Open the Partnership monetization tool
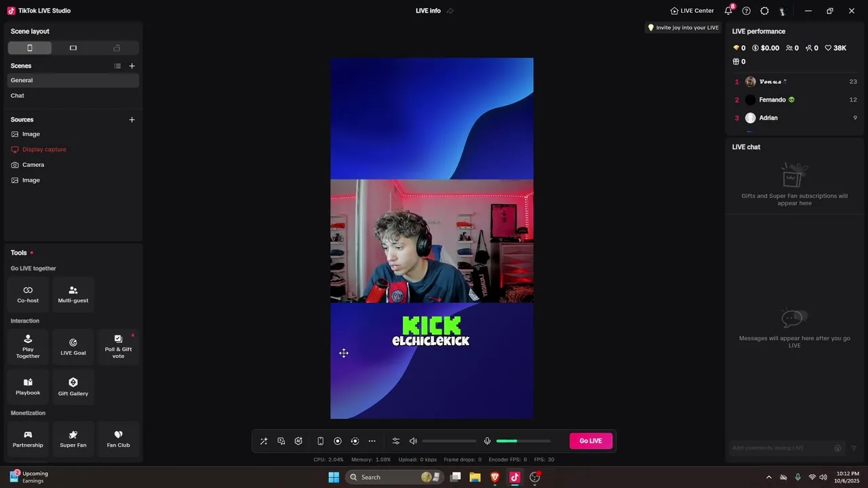The width and height of the screenshot is (868, 488). coord(28,439)
